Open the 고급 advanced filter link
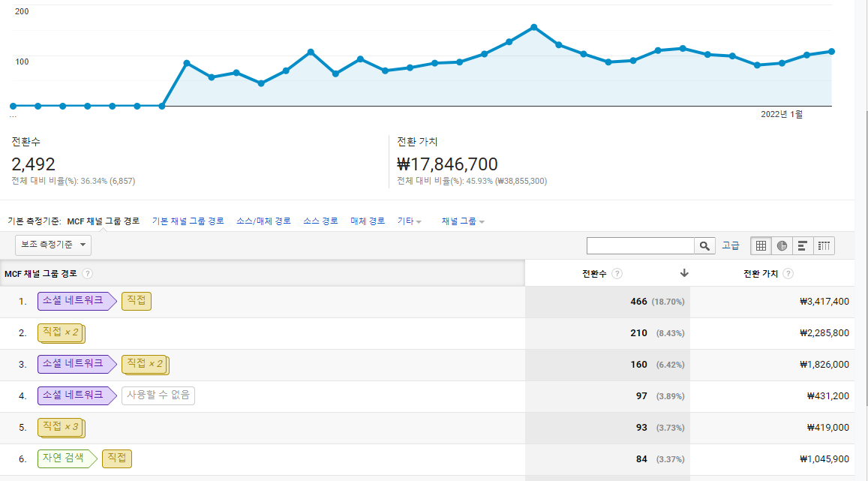 point(731,245)
